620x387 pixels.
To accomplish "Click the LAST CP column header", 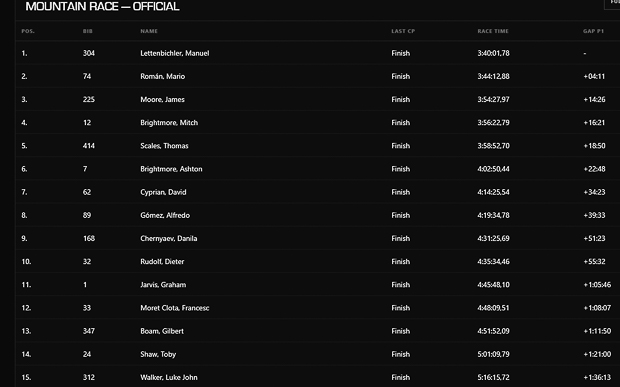I will point(403,31).
